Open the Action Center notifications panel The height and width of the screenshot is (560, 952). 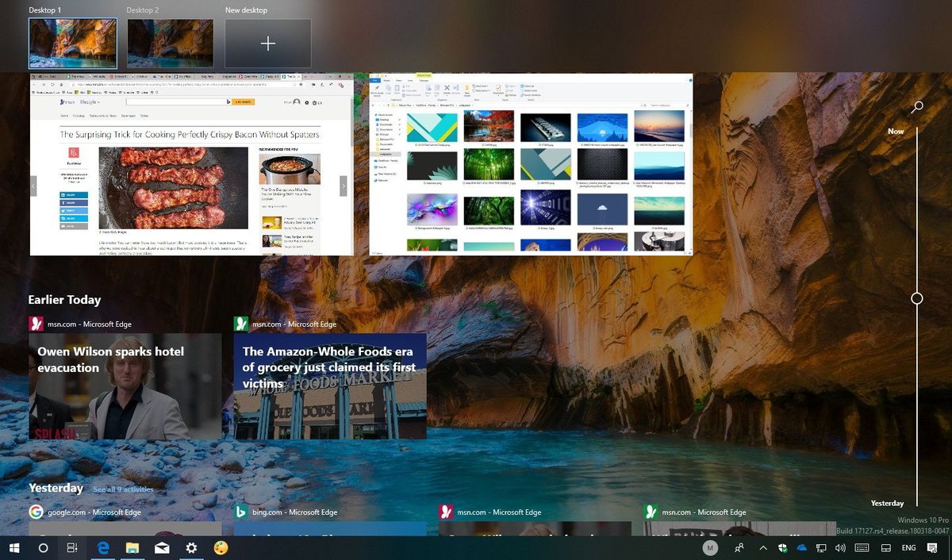(933, 547)
